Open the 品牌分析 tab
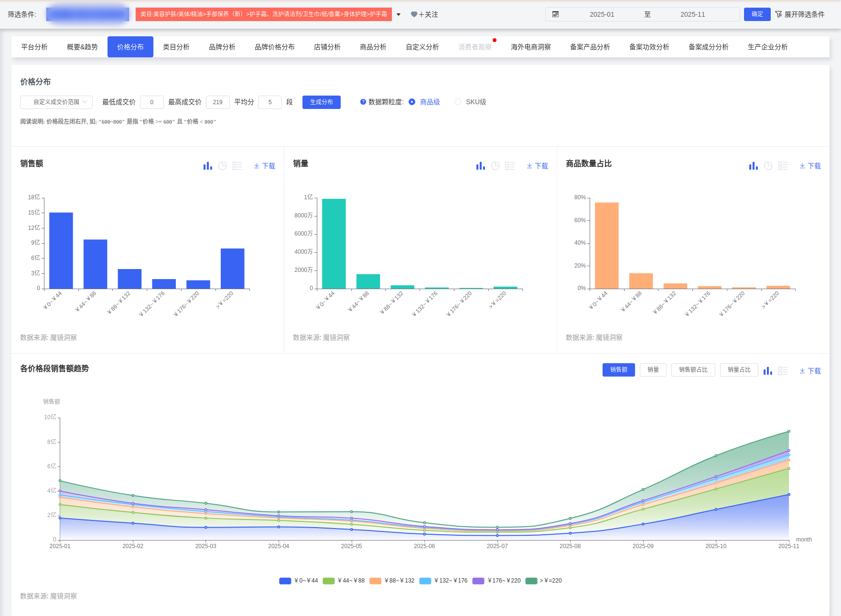 pyautogui.click(x=222, y=47)
